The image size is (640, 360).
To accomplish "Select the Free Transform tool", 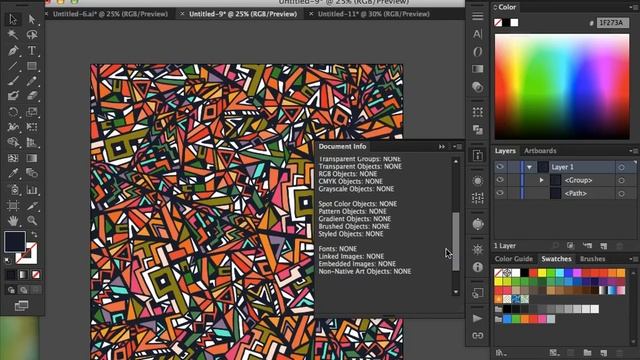I will coord(32,127).
